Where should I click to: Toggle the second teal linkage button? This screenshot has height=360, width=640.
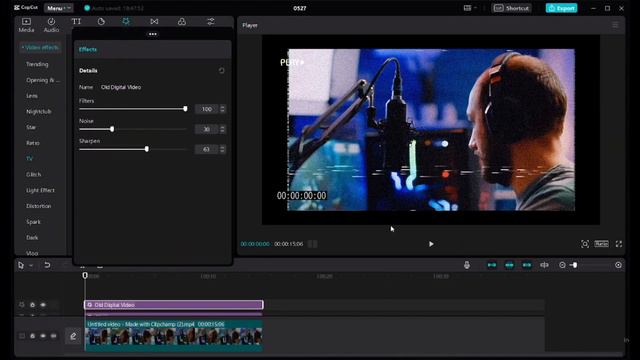[x=509, y=265]
